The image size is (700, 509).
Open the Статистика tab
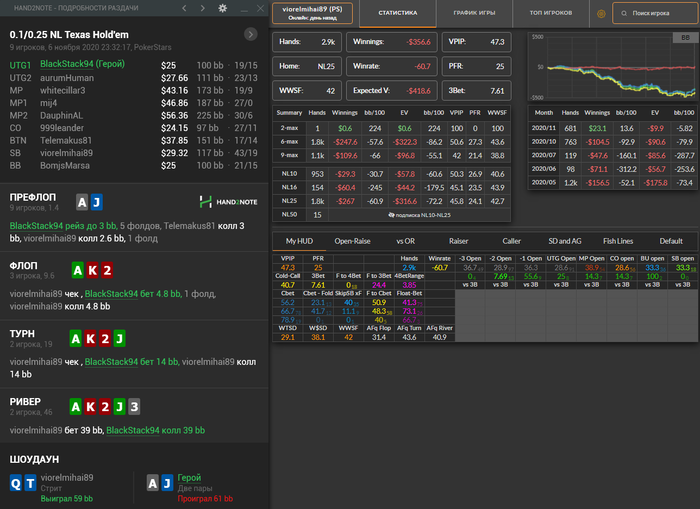point(398,13)
